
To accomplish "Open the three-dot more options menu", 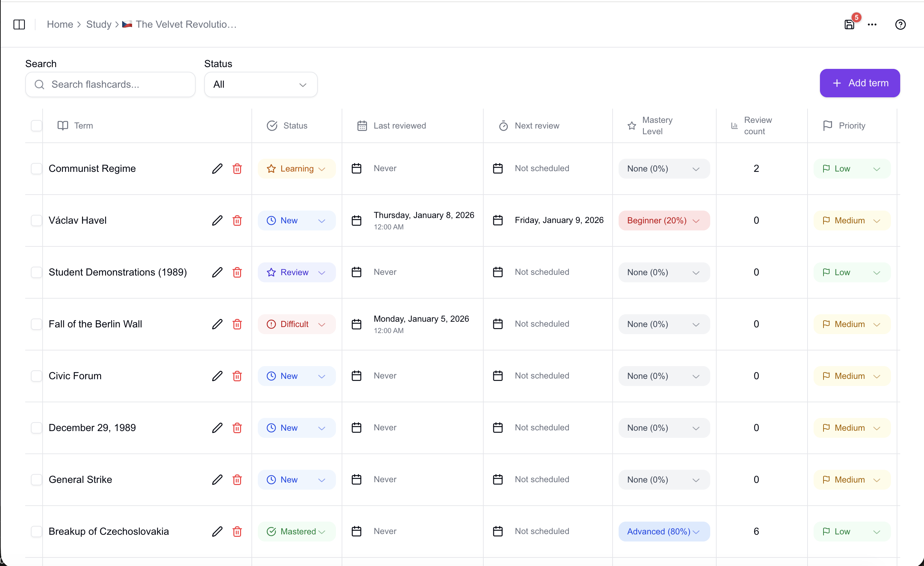I will (x=872, y=25).
